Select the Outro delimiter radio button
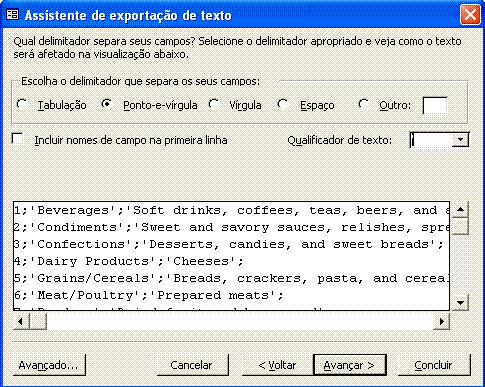The height and width of the screenshot is (387, 485). [364, 104]
